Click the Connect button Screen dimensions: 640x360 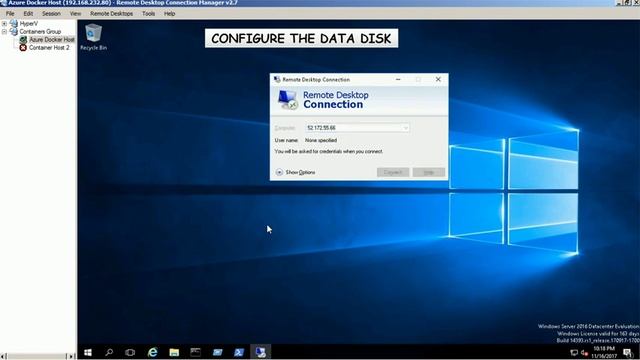point(393,172)
